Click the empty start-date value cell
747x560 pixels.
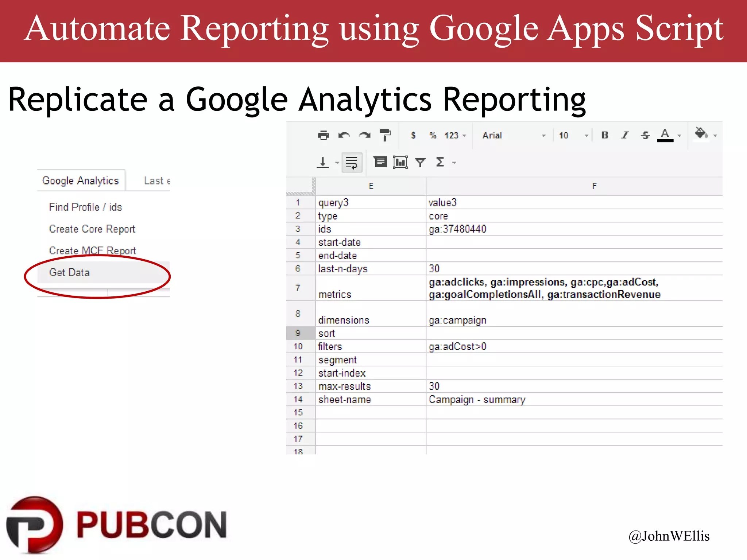pyautogui.click(x=574, y=242)
